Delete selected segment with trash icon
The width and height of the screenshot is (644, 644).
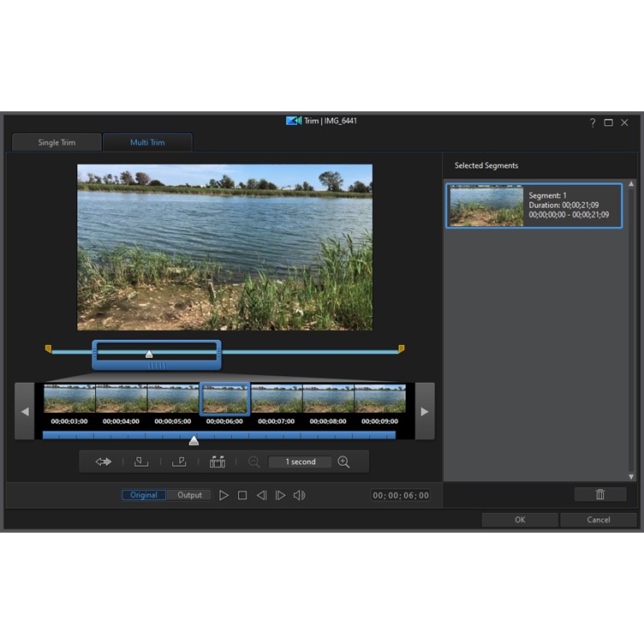600,494
